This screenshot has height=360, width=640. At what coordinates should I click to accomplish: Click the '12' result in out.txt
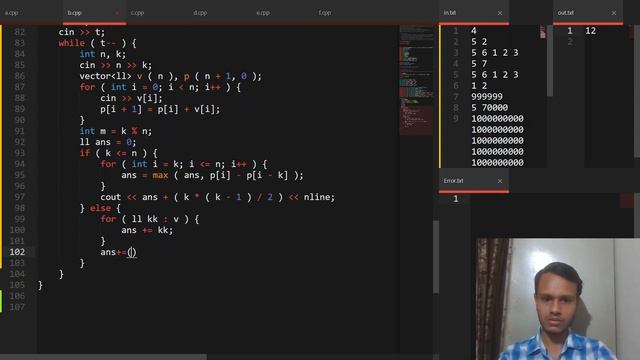[x=590, y=31]
